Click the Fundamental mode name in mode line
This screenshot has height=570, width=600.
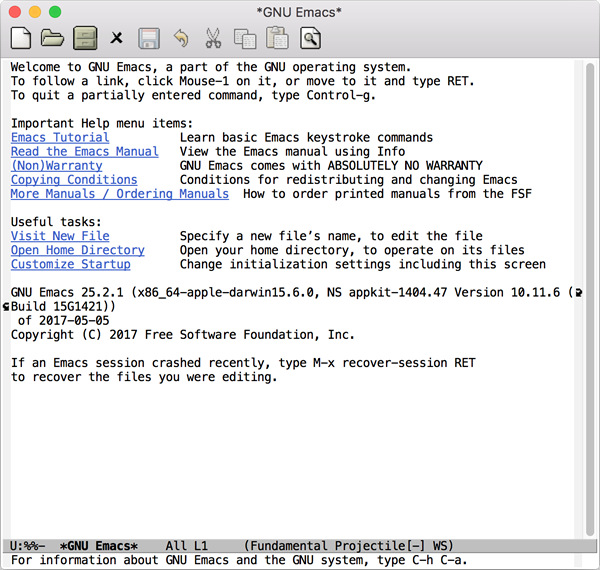coord(289,546)
